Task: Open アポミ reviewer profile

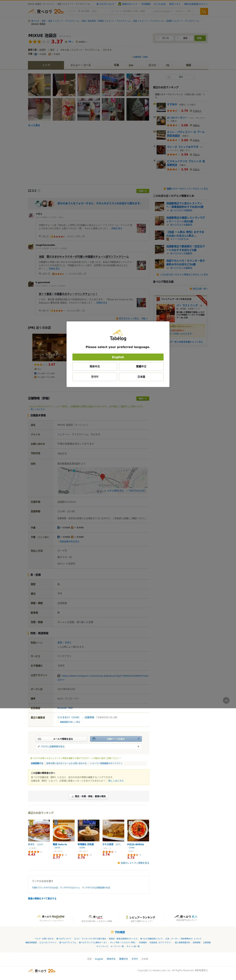Action: pos(39,214)
